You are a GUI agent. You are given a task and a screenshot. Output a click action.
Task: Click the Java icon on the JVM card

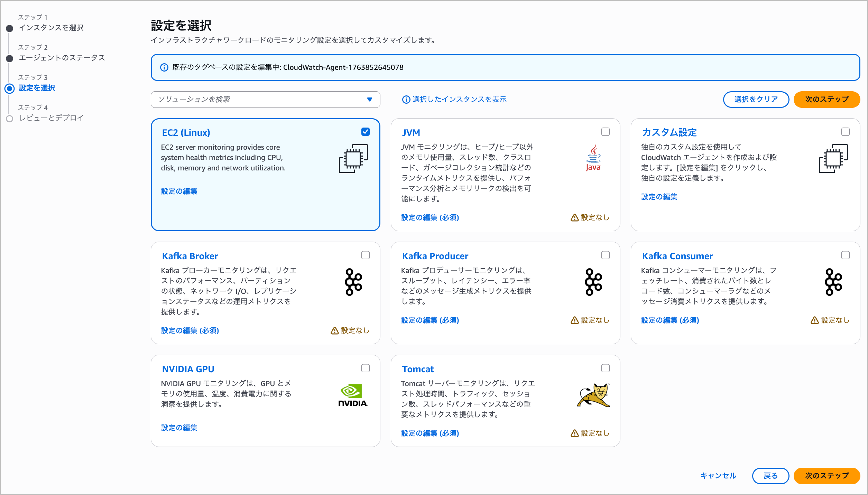click(x=593, y=158)
